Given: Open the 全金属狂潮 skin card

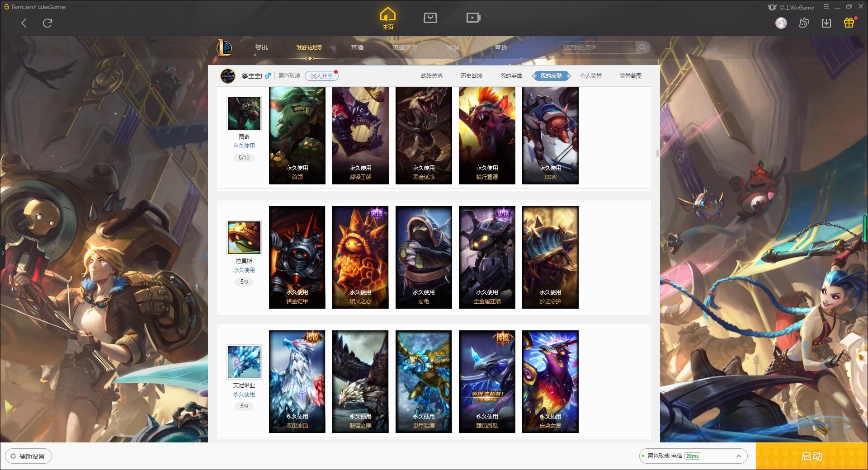Looking at the screenshot, I should click(487, 258).
